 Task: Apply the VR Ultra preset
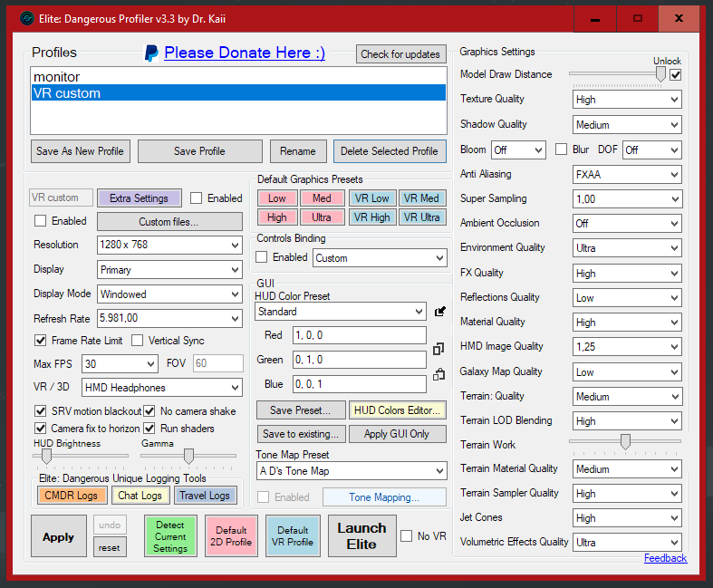click(x=422, y=217)
